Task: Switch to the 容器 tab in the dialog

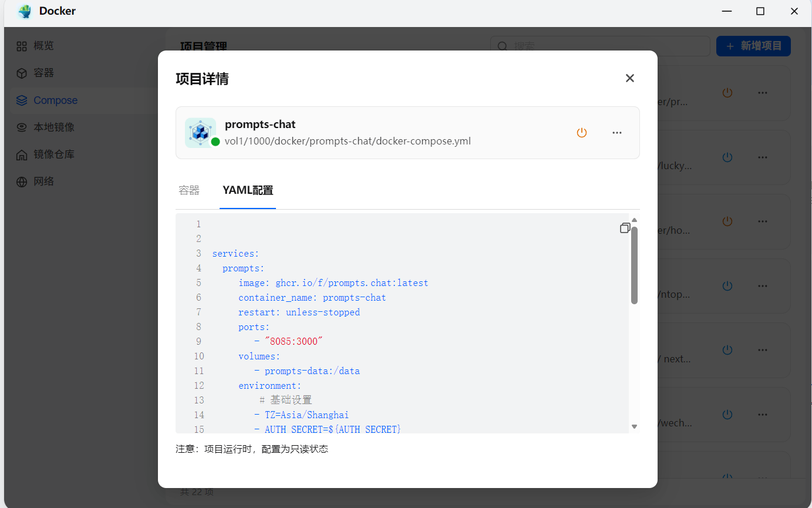Action: click(x=189, y=190)
